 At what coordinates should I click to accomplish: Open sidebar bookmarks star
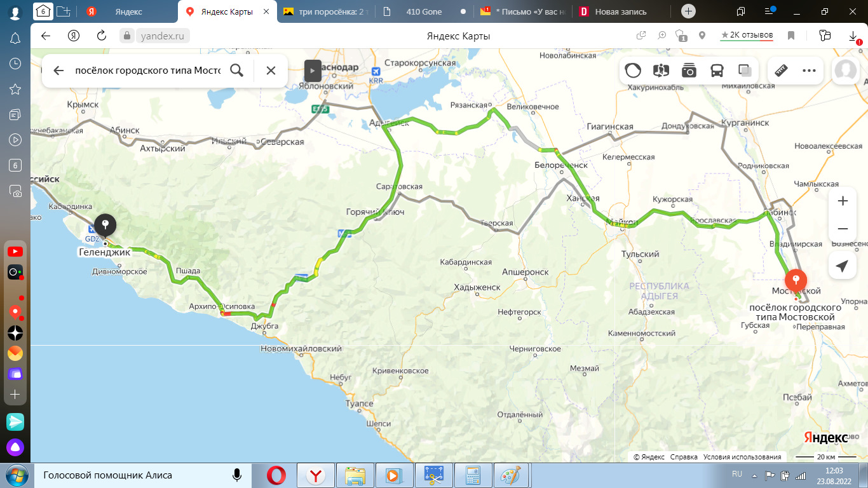(x=15, y=89)
